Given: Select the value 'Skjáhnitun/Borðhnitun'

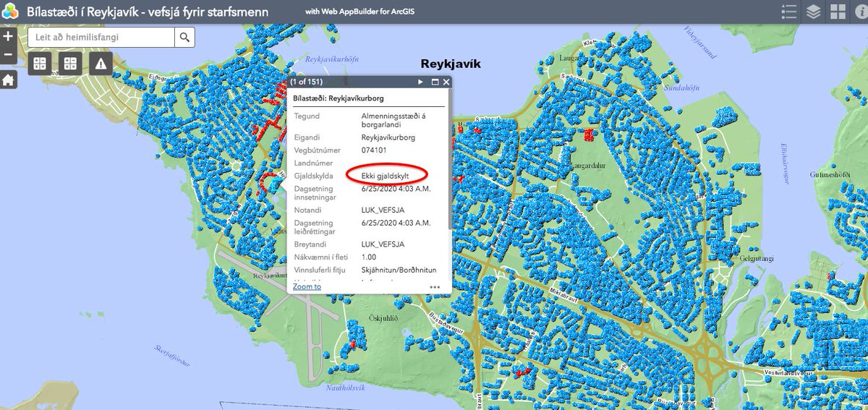Looking at the screenshot, I should tap(398, 270).
